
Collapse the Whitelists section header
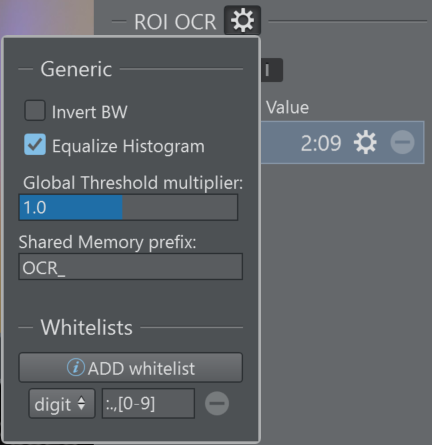(86, 327)
